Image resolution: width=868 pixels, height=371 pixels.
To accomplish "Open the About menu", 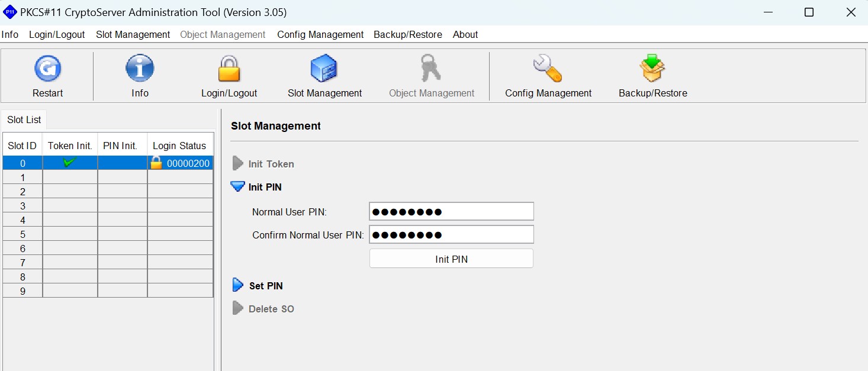I will [x=465, y=34].
